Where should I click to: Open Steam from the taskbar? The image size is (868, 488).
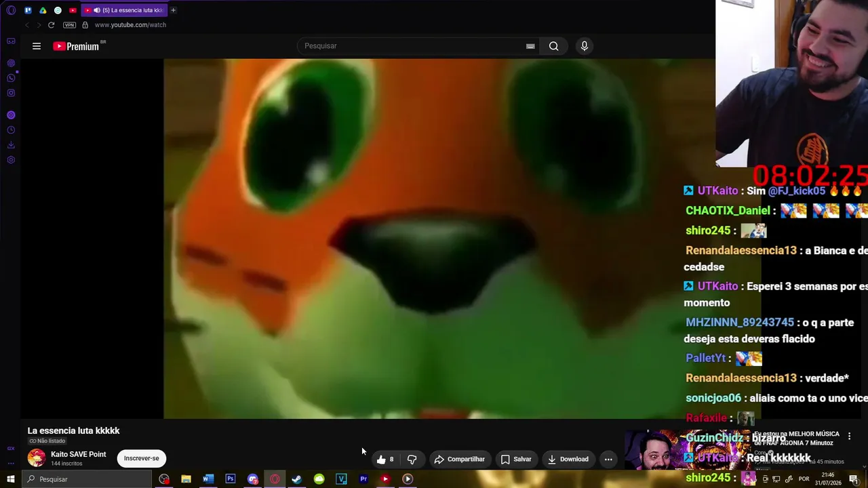[297, 479]
